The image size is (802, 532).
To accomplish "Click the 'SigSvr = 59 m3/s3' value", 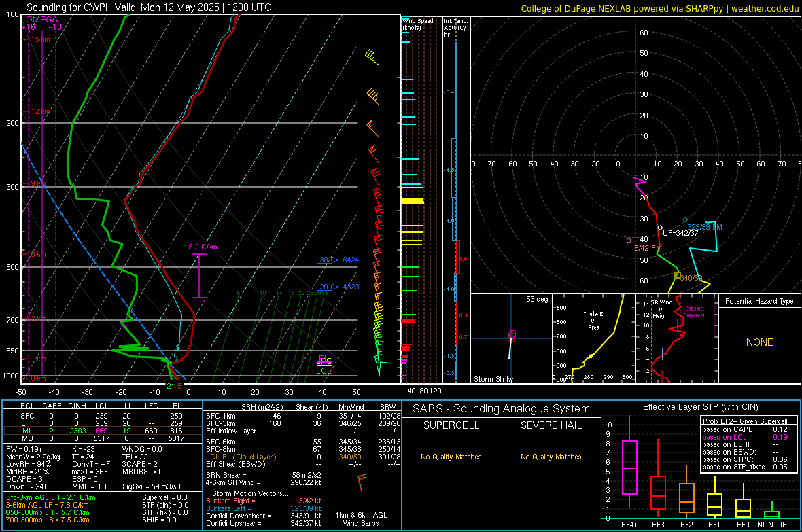I will [x=152, y=486].
